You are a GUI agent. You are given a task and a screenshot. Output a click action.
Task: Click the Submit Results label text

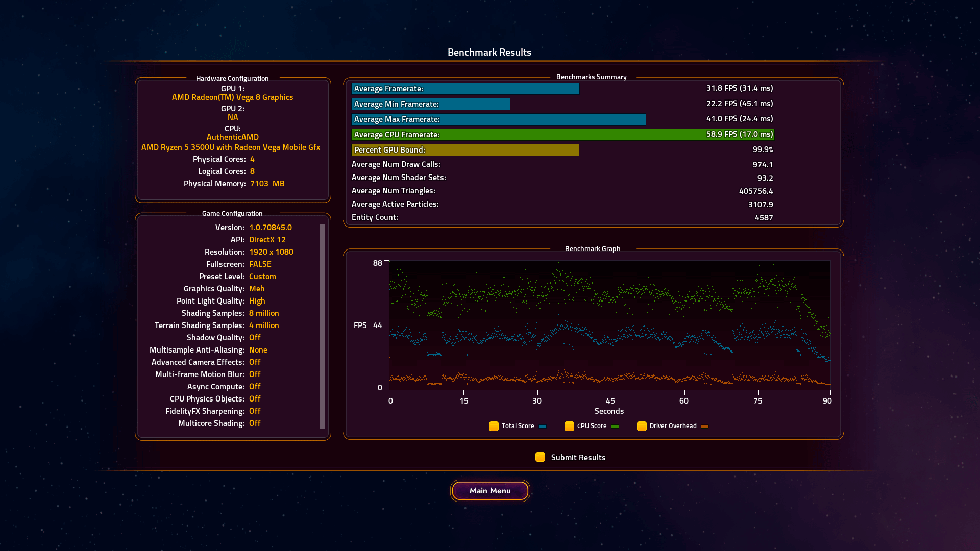pos(578,458)
